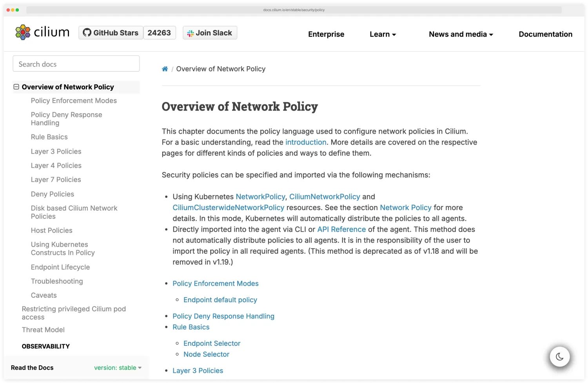588x383 pixels.
Task: Open Host Policies in sidebar
Action: click(52, 231)
